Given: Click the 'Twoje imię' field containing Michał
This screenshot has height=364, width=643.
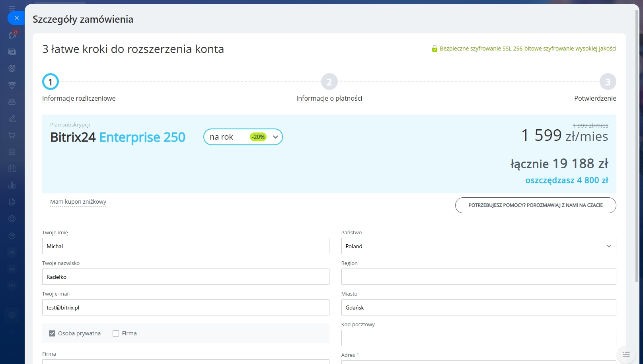Looking at the screenshot, I should 186,246.
